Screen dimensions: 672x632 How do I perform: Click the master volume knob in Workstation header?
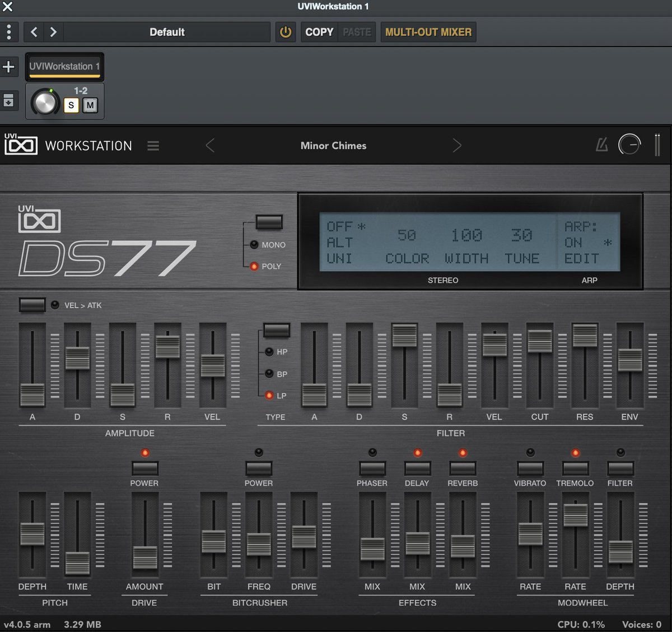click(629, 145)
